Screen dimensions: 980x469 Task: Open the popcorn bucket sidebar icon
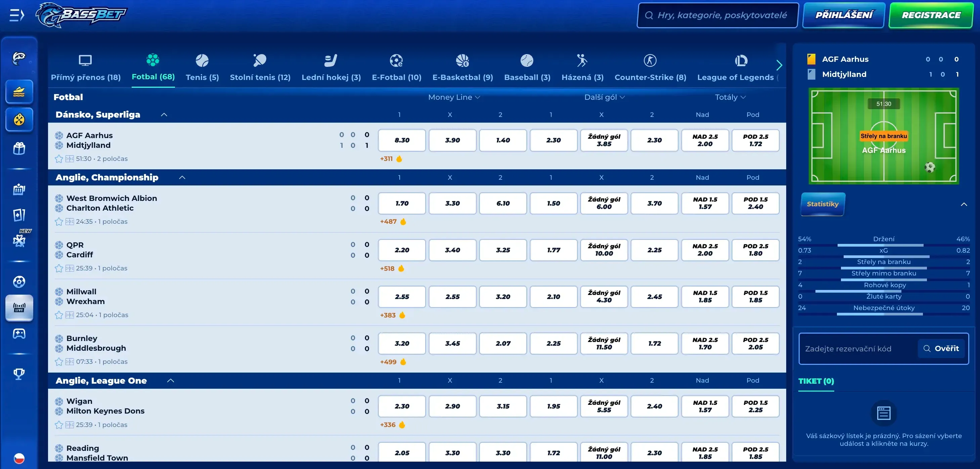[19, 189]
